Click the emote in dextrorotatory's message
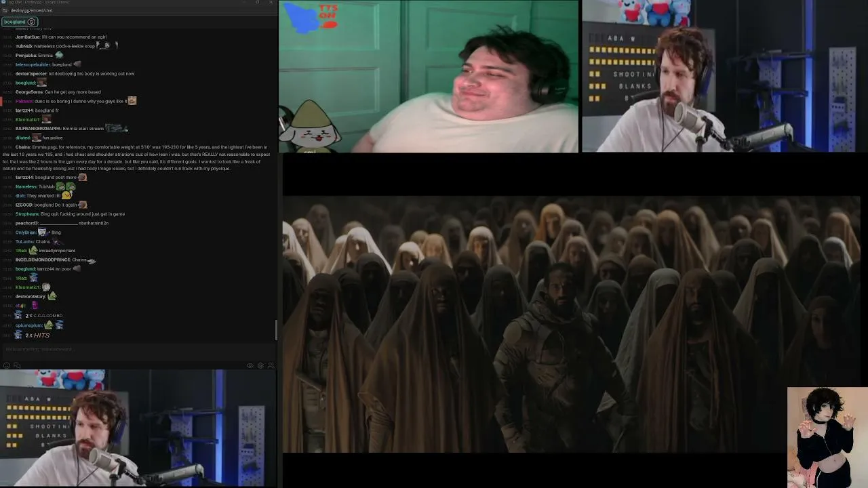Screen dimensions: 868x488 (52, 296)
